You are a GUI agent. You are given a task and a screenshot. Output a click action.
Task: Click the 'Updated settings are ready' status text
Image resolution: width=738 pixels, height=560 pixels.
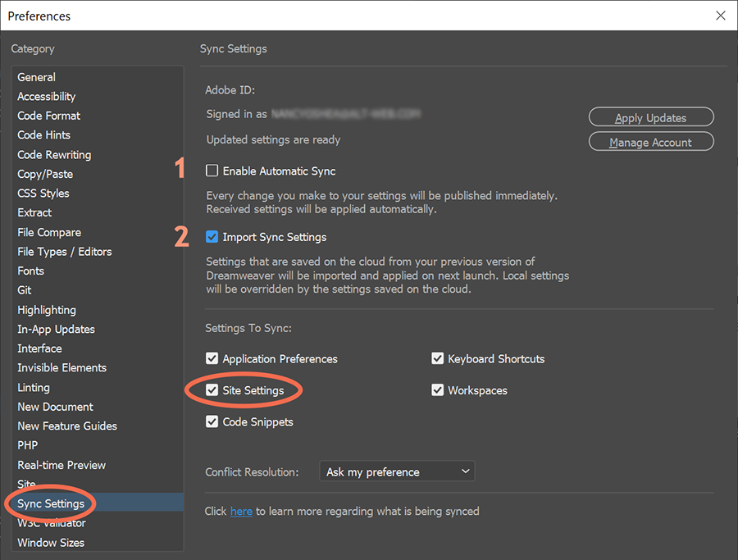tap(273, 139)
